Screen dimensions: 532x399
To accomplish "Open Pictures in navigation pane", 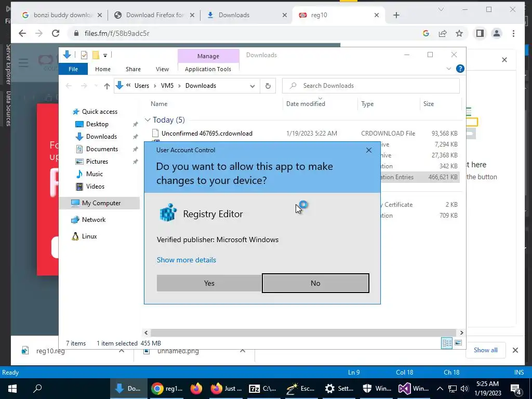I will 97,162.
